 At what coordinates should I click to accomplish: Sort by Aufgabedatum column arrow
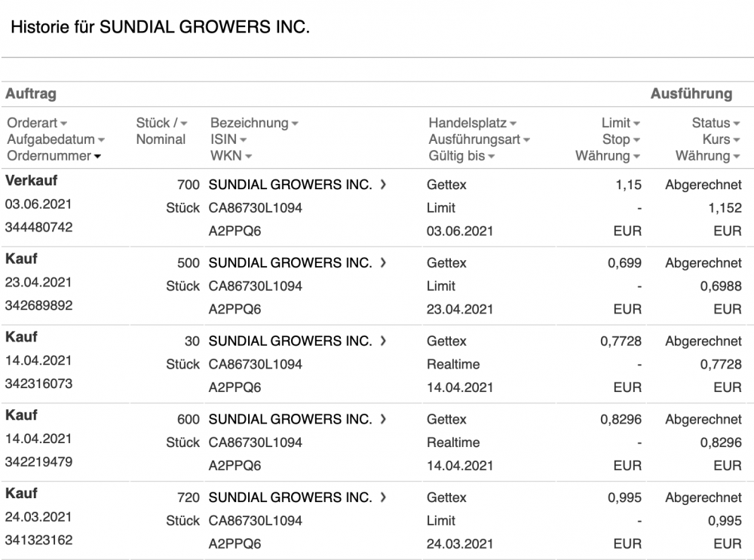tap(101, 140)
